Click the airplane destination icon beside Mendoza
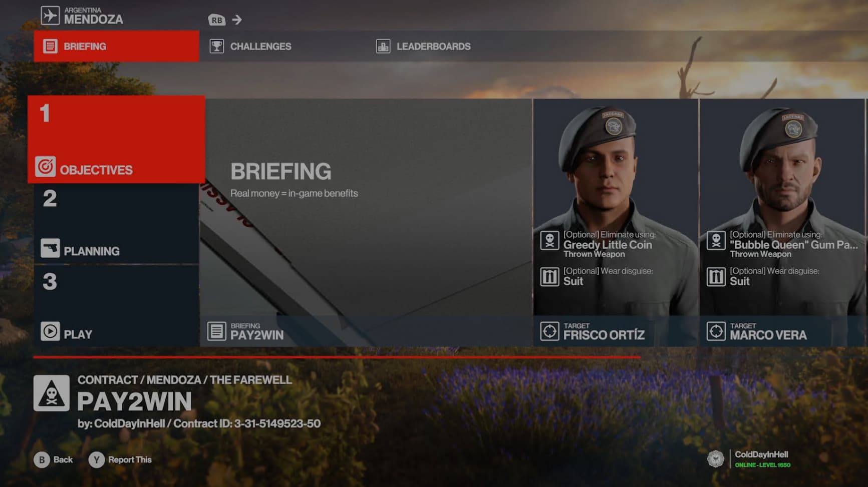 (50, 16)
